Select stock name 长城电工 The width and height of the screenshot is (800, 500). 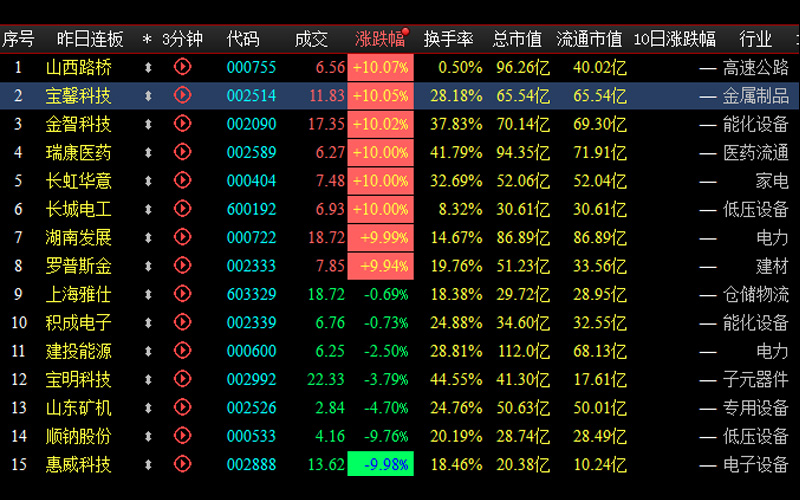pyautogui.click(x=79, y=209)
